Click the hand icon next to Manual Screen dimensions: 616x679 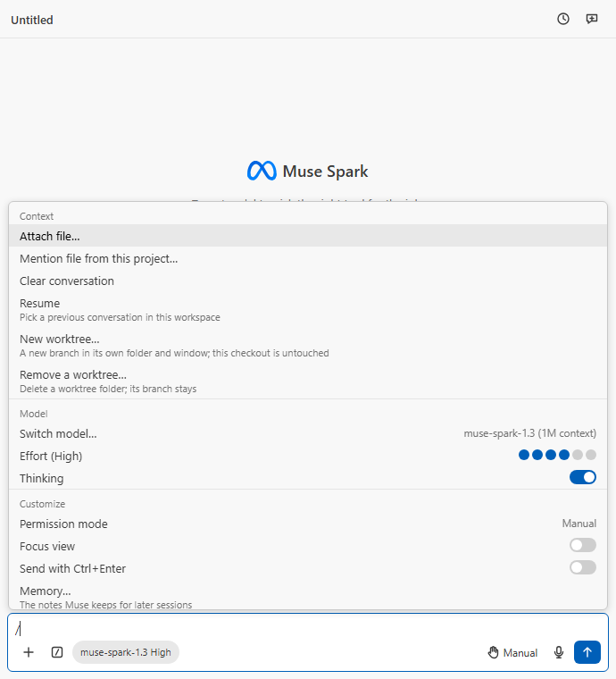coord(493,652)
